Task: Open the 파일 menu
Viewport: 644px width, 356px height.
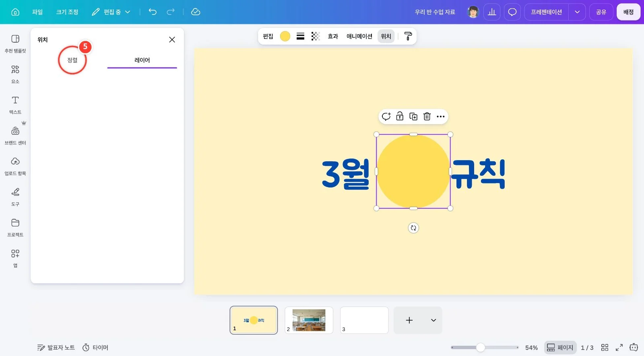Action: click(37, 12)
